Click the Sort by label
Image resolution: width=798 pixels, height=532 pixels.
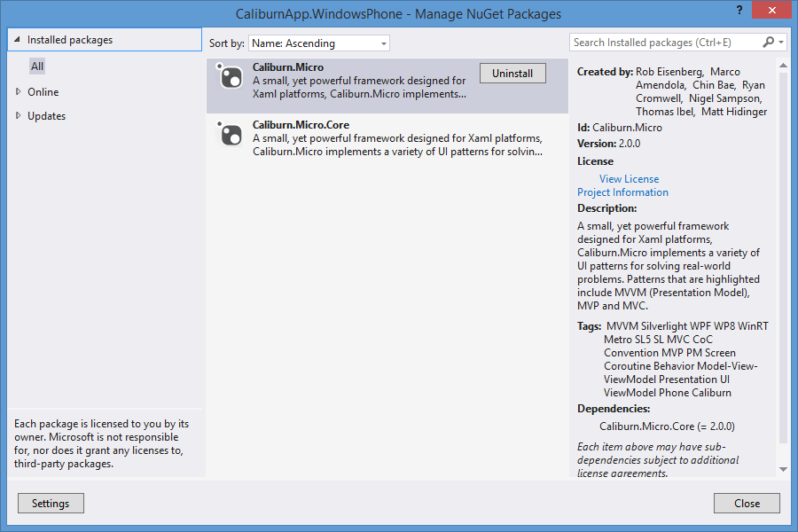pyautogui.click(x=227, y=43)
